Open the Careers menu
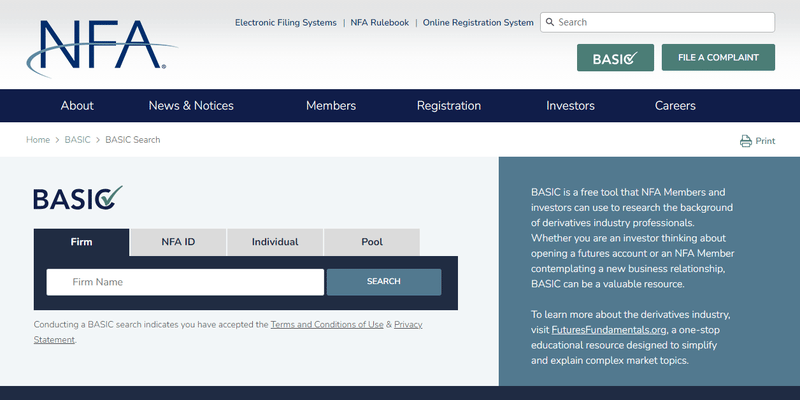The image size is (800, 400). click(x=675, y=106)
